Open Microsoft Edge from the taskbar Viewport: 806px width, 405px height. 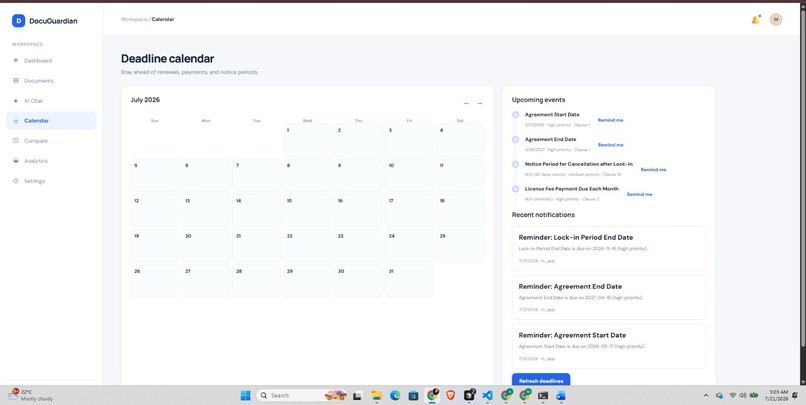point(395,395)
